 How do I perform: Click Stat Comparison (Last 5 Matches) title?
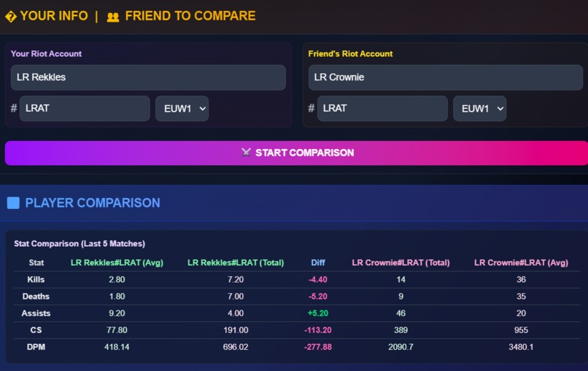pos(80,243)
